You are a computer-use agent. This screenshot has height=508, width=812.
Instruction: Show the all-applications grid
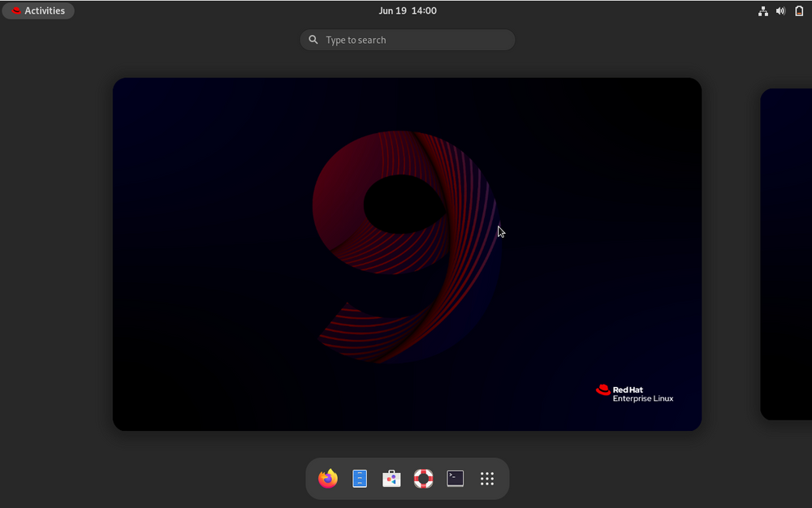coord(486,478)
